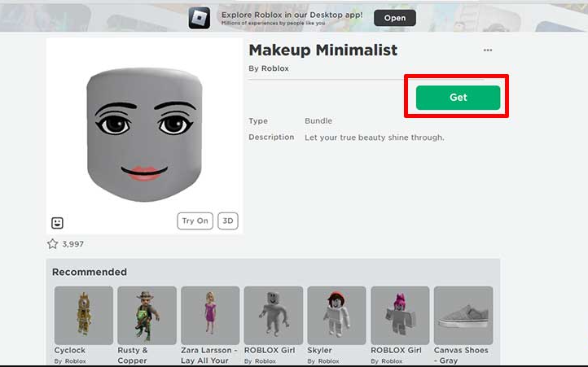Screen dimensions: 588x367
Task: Click the Bundle type value text
Action: (318, 120)
